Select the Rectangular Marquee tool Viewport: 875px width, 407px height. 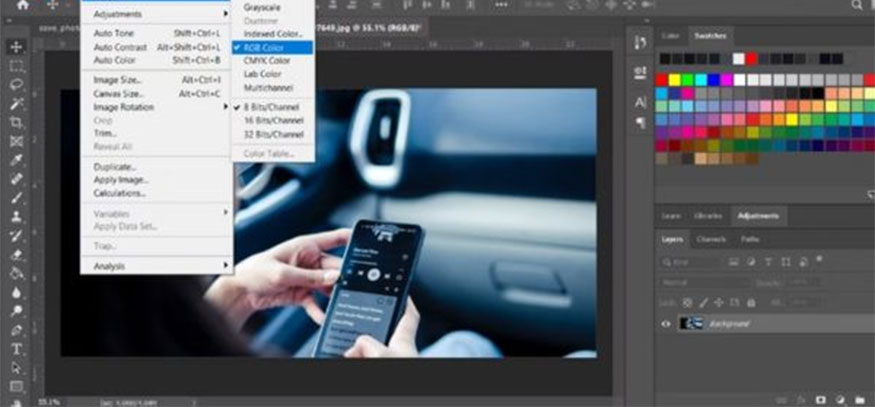17,66
